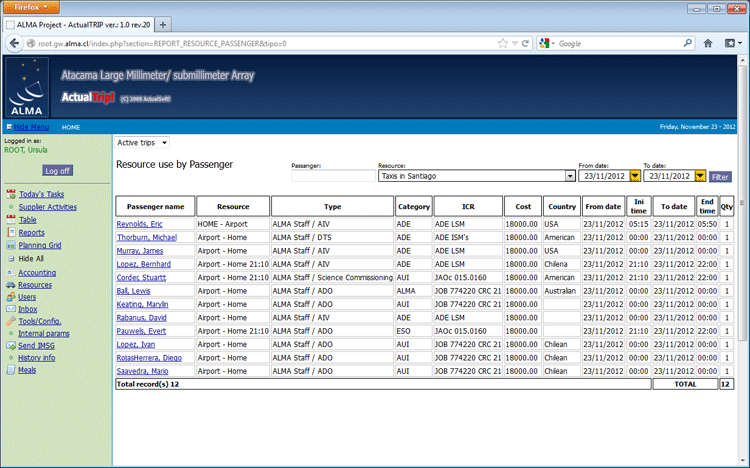Click the Tools/Config wrench icon

[10, 322]
